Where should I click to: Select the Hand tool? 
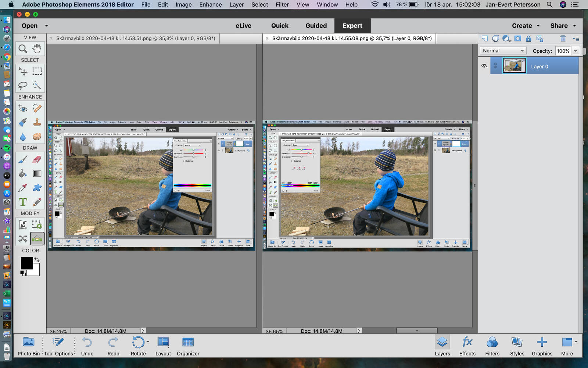coord(37,49)
